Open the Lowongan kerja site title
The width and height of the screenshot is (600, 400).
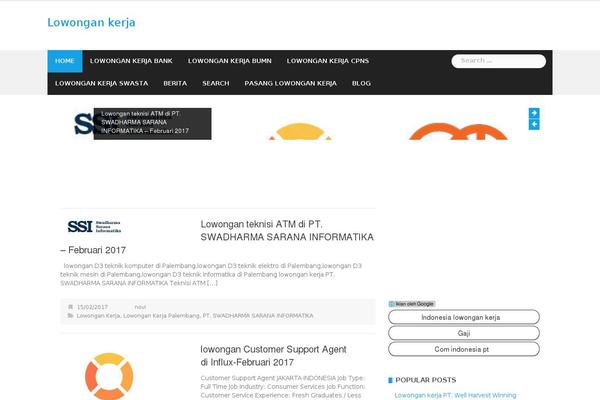coord(91,23)
